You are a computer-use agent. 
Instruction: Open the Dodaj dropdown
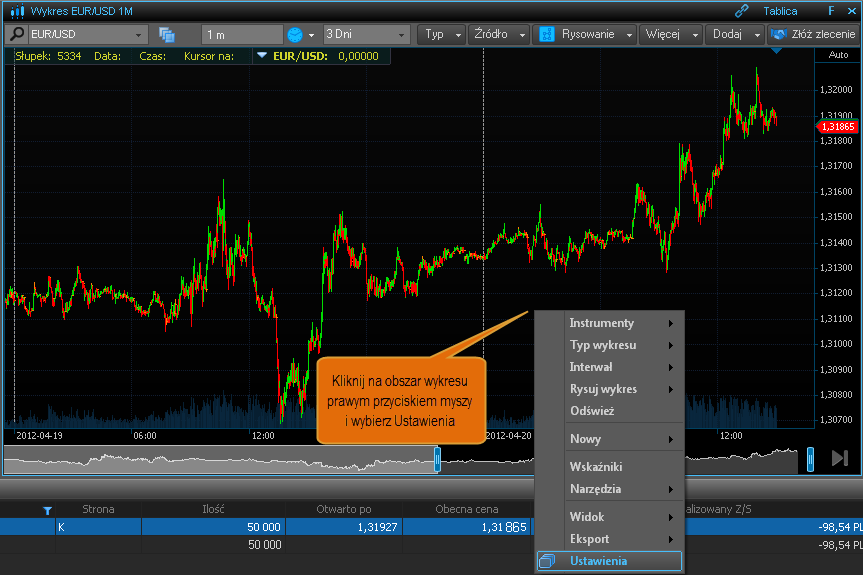pyautogui.click(x=735, y=35)
